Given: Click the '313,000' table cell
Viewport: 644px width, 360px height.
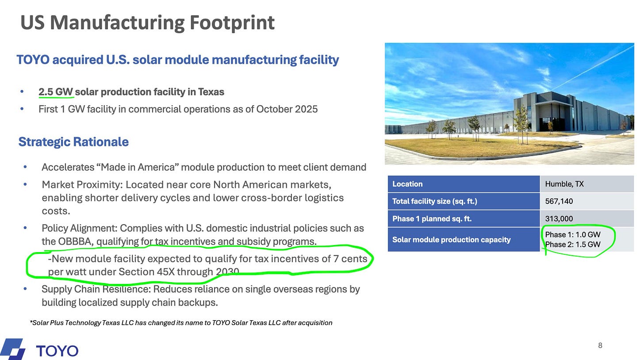Looking at the screenshot, I should point(587,218).
